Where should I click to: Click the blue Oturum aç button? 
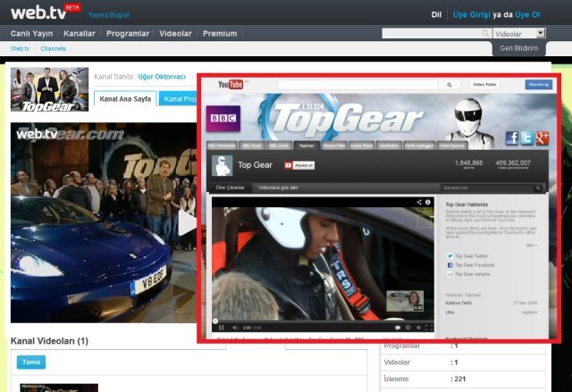pyautogui.click(x=538, y=85)
